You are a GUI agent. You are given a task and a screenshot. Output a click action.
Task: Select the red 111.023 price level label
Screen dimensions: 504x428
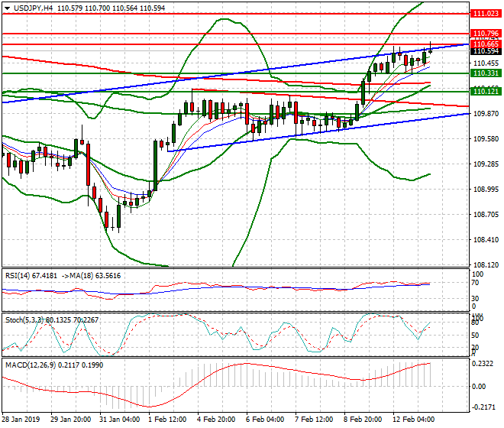[x=486, y=14]
